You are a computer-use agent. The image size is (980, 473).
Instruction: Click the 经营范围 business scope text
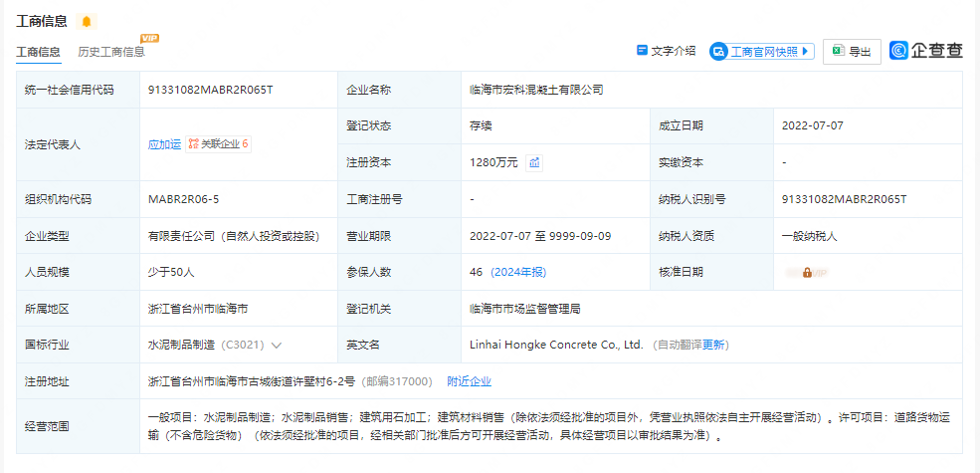coord(550,427)
